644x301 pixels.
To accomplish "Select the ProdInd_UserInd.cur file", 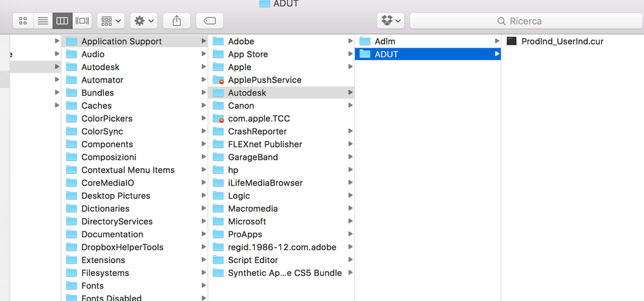I will click(561, 41).
